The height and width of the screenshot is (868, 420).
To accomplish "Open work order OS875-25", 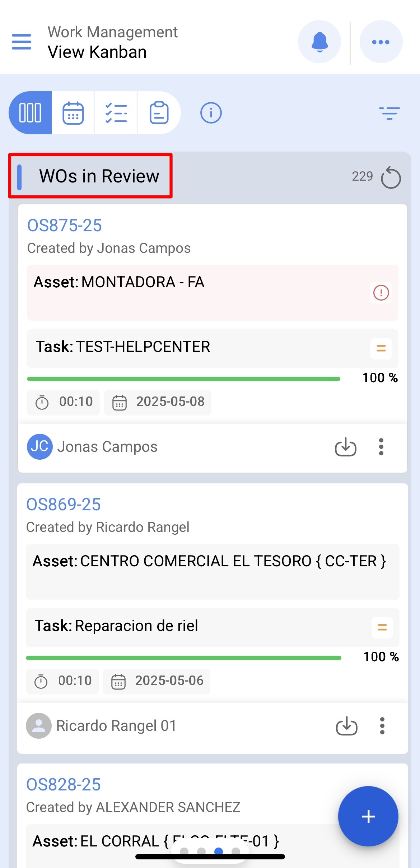I will 65,226.
